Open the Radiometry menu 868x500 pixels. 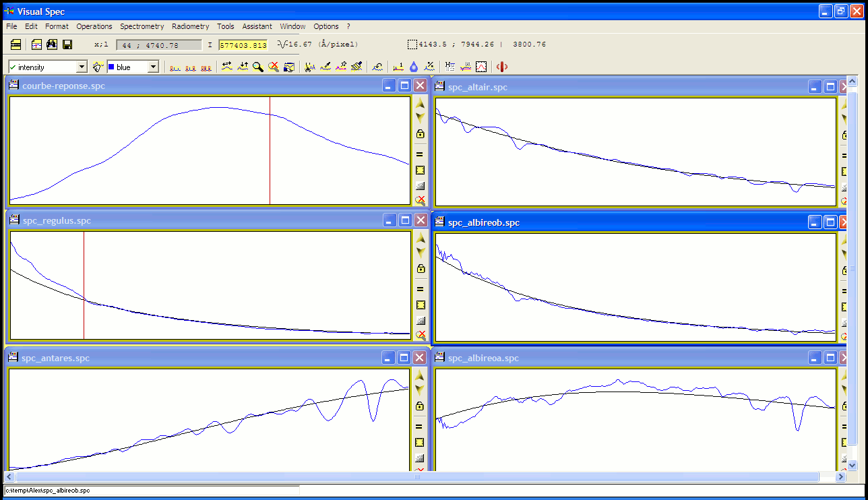coord(190,26)
